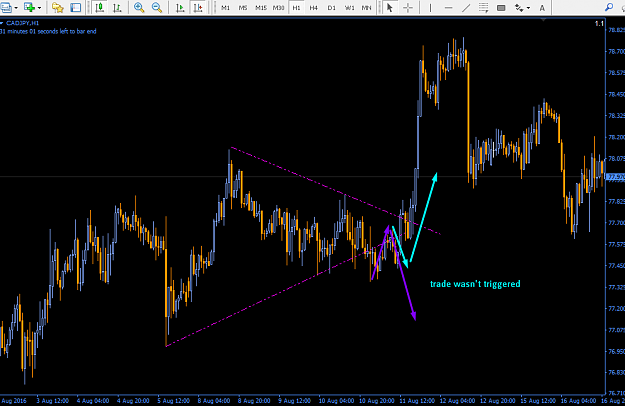The height and width of the screenshot is (406, 625).
Task: Click the 76.950 price scale label
Action: pyautogui.click(x=616, y=351)
